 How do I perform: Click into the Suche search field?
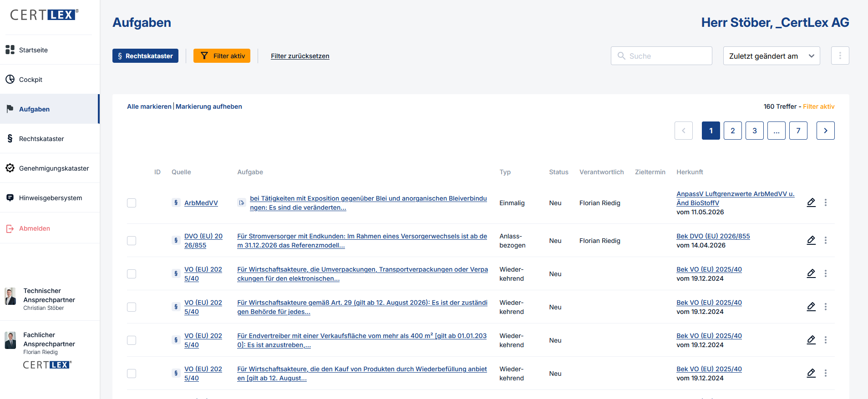coord(661,56)
